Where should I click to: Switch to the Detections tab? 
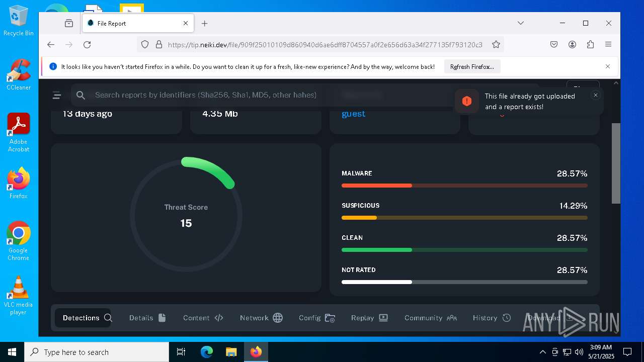tap(83, 318)
